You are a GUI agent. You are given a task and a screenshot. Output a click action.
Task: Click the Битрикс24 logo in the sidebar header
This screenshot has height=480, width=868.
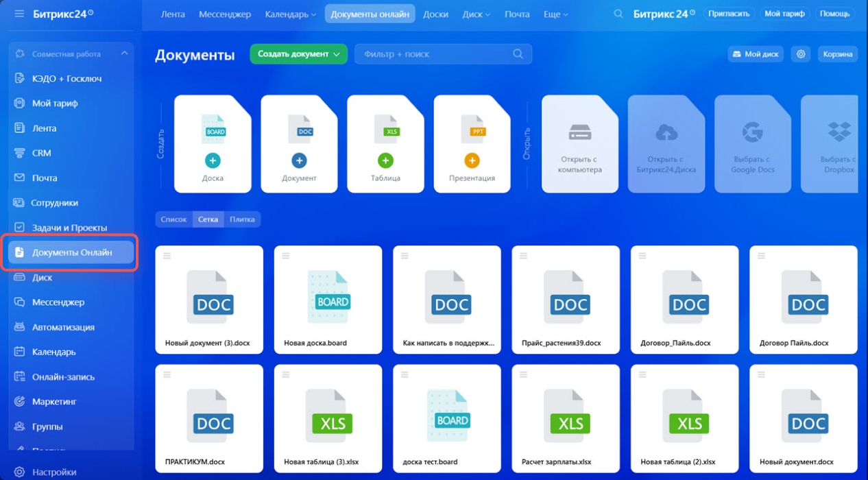tap(63, 14)
